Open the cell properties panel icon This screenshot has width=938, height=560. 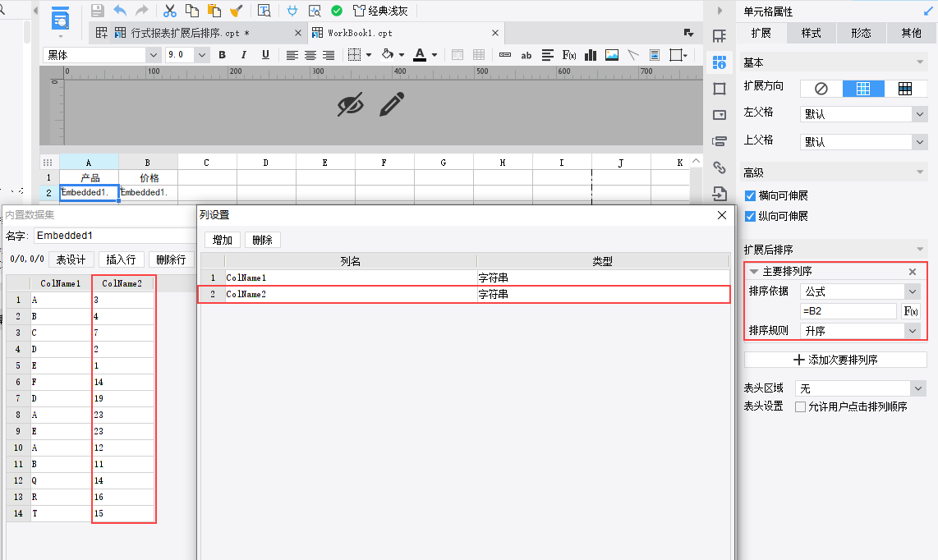pos(720,62)
